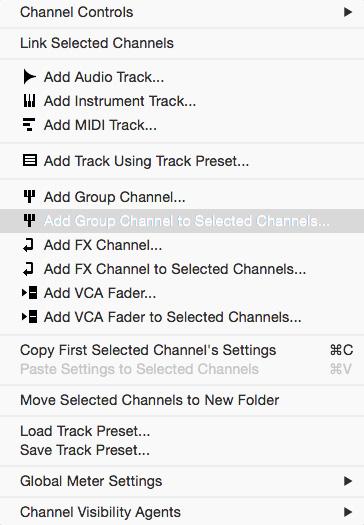Screen dimensions: 364x525
Task: Click the Add Group Channel fork icon
Action: pos(29,197)
